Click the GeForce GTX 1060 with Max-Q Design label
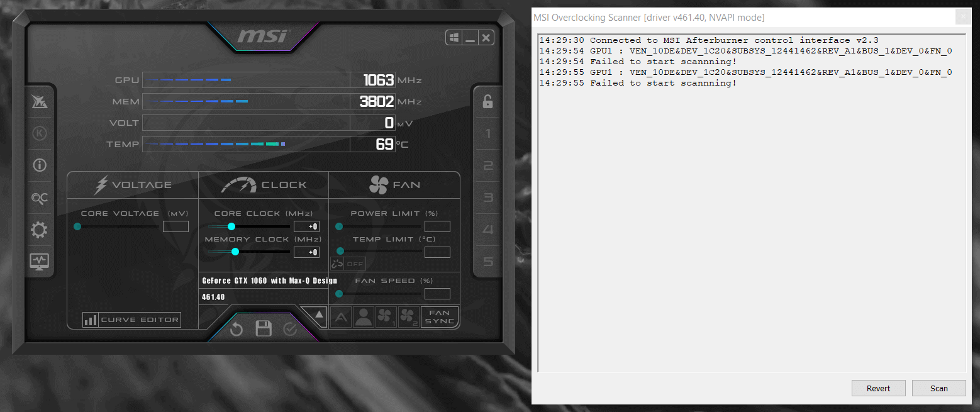 point(269,281)
